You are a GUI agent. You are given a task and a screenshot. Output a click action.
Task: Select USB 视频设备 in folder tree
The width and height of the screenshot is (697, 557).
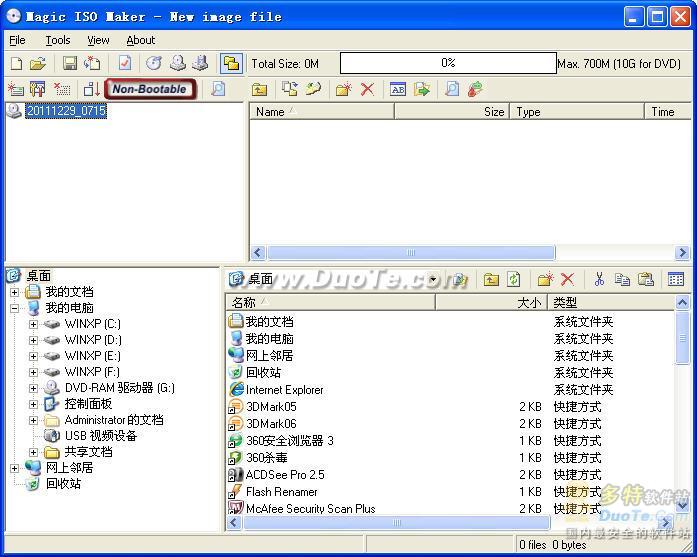point(100,436)
